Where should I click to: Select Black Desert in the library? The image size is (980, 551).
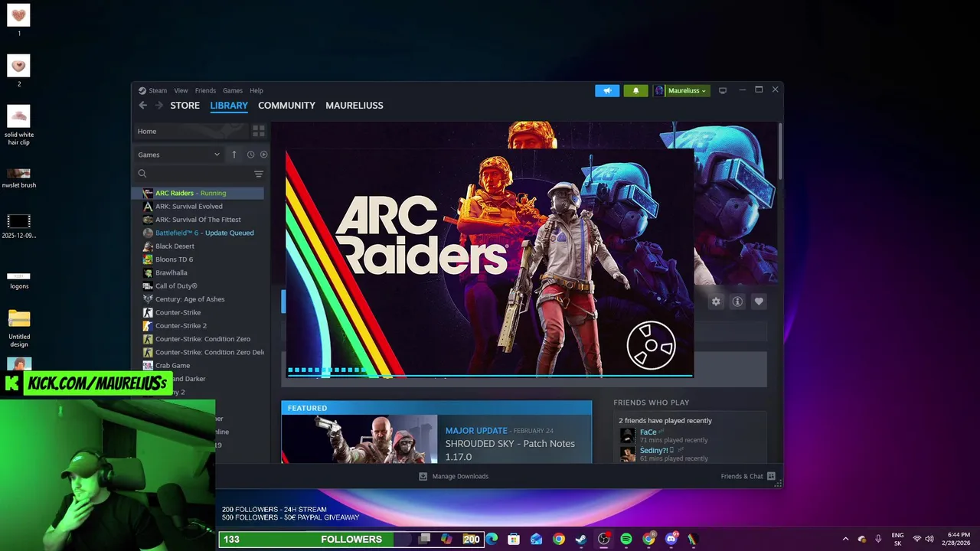point(199,246)
